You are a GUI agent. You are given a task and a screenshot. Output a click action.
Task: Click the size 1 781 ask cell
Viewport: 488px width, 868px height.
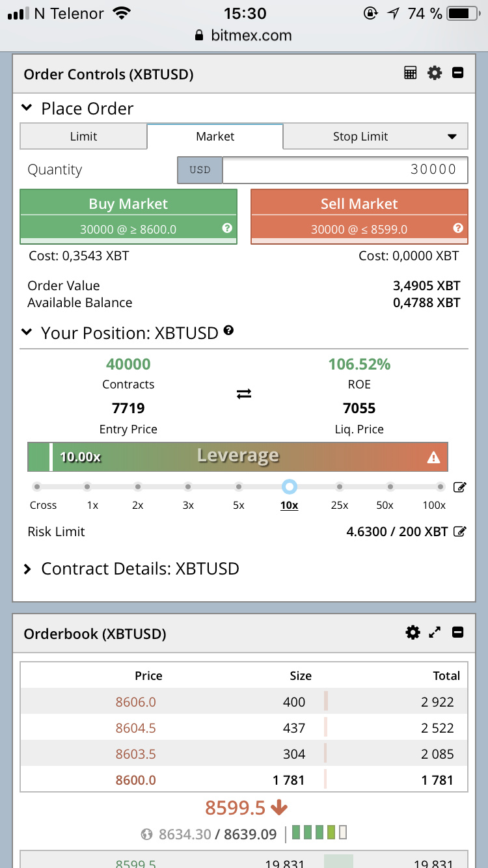click(290, 780)
